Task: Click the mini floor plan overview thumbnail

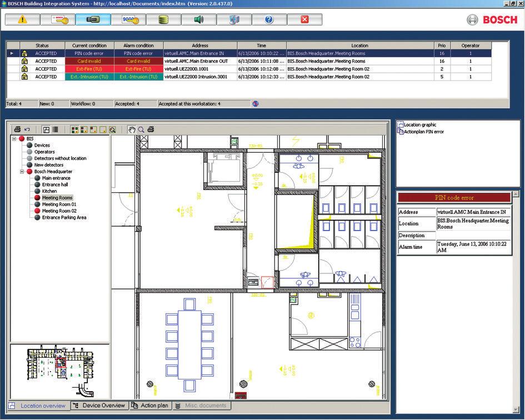Action: pos(60,372)
